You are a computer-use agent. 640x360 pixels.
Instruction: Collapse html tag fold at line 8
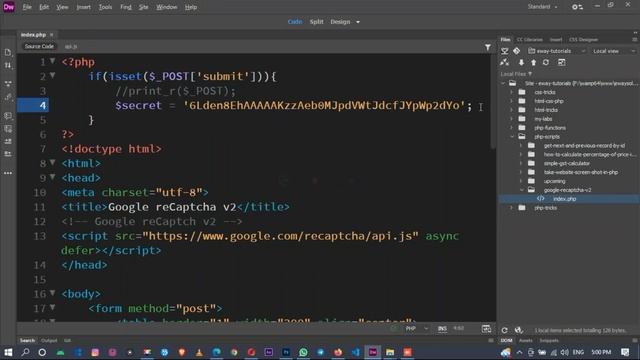53,162
